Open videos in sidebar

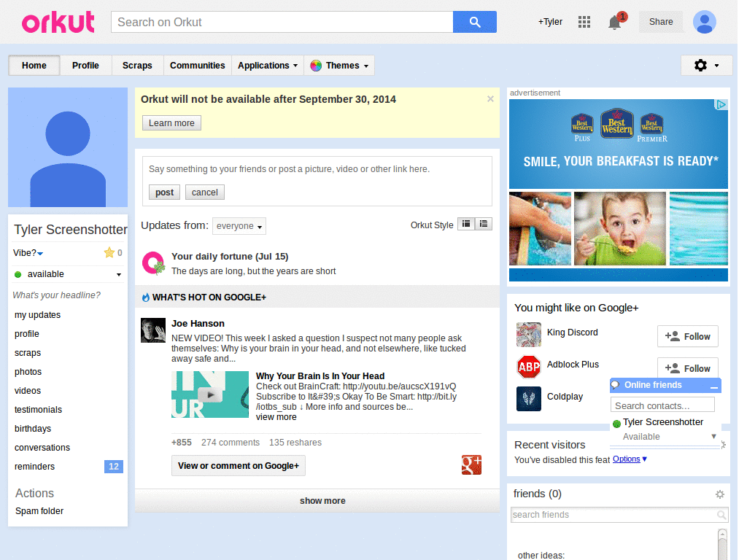click(x=28, y=391)
